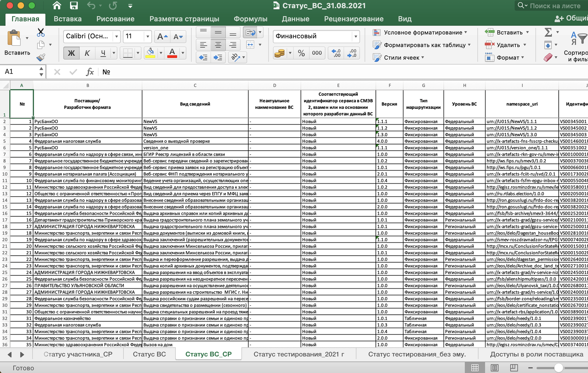Switch to Page Layout view icon

click(494, 368)
